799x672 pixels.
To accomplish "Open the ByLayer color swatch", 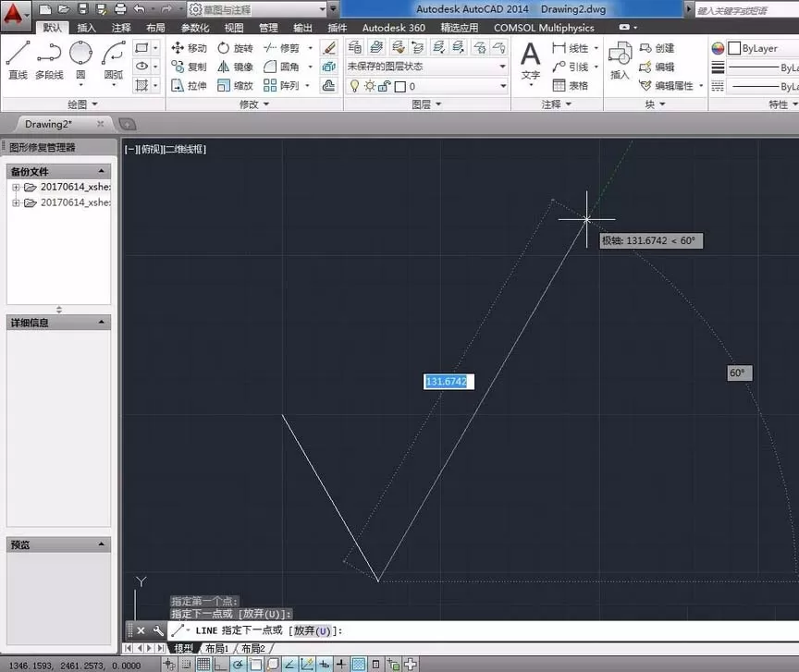I will pyautogui.click(x=734, y=48).
